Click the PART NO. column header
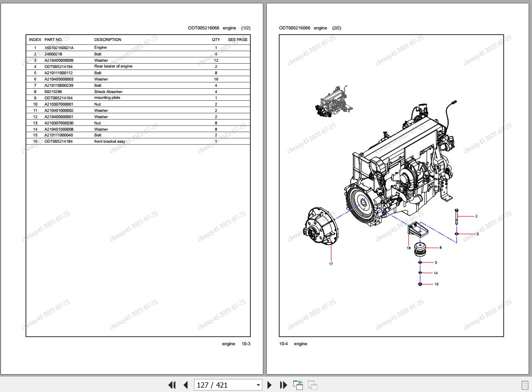Image resolution: width=532 pixels, height=392 pixels. 54,40
